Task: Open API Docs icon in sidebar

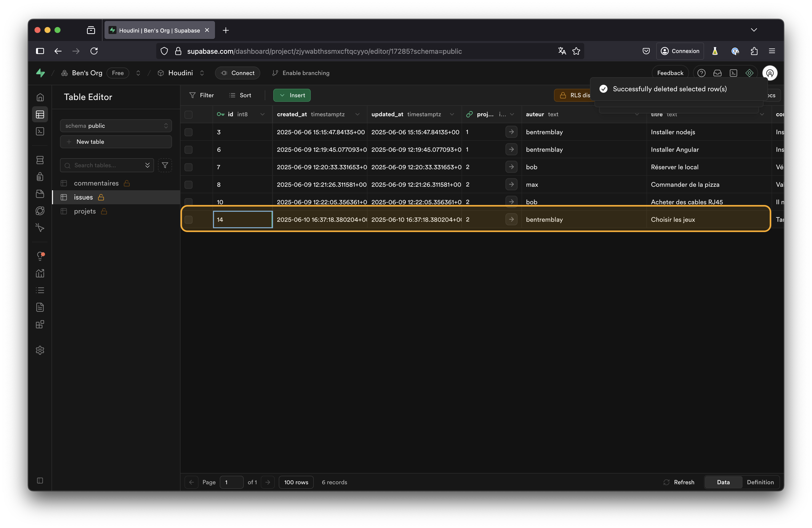Action: click(x=40, y=307)
